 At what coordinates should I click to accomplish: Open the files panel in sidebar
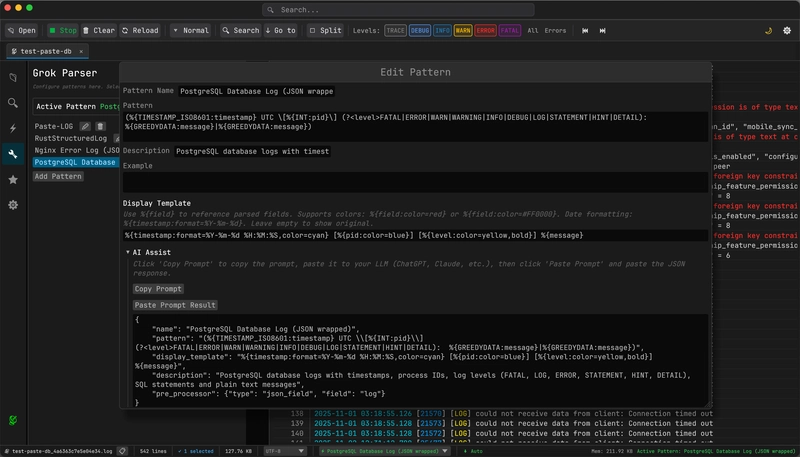(x=13, y=78)
